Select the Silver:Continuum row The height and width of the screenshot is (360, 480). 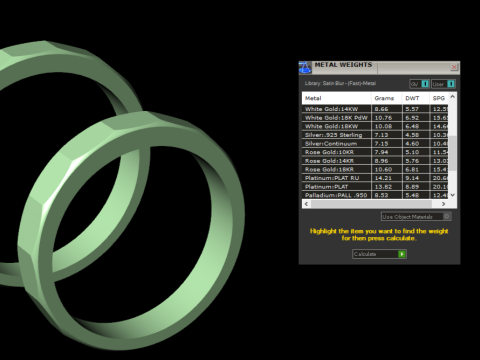point(375,144)
